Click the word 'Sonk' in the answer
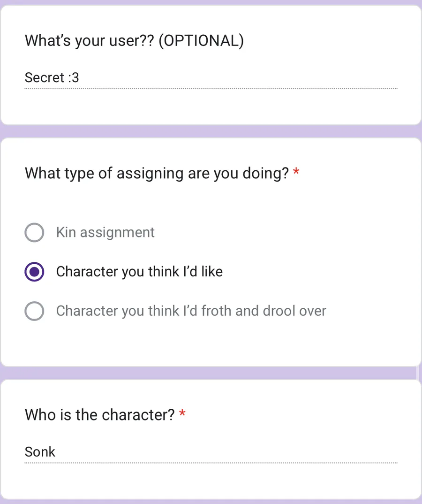Image resolution: width=422 pixels, height=504 pixels. (x=40, y=452)
